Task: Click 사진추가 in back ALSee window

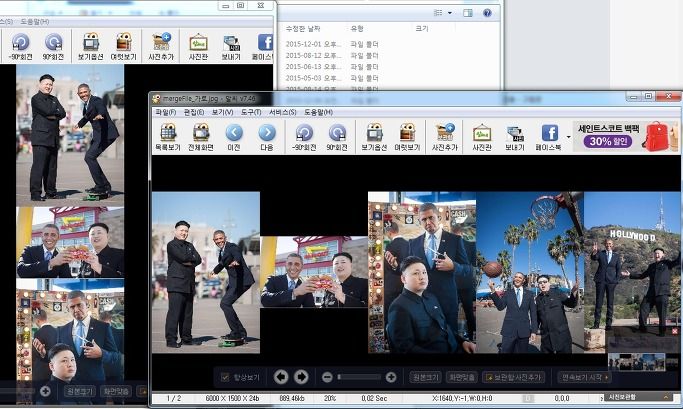Action: (x=161, y=47)
